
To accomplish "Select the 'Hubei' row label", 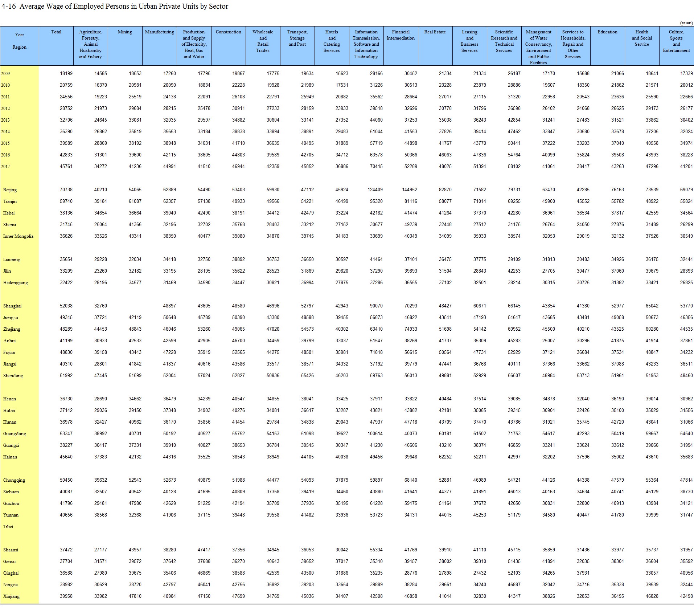I will pos(9,411).
